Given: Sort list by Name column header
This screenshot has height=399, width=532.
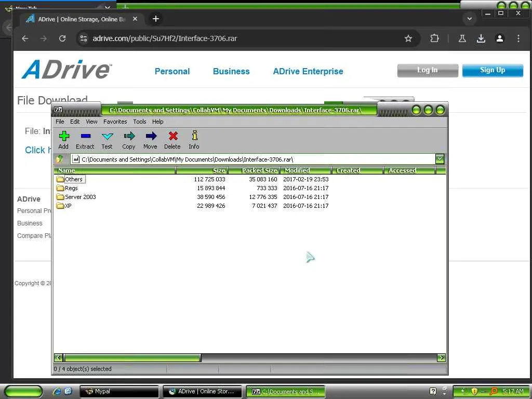Looking at the screenshot, I should point(115,170).
